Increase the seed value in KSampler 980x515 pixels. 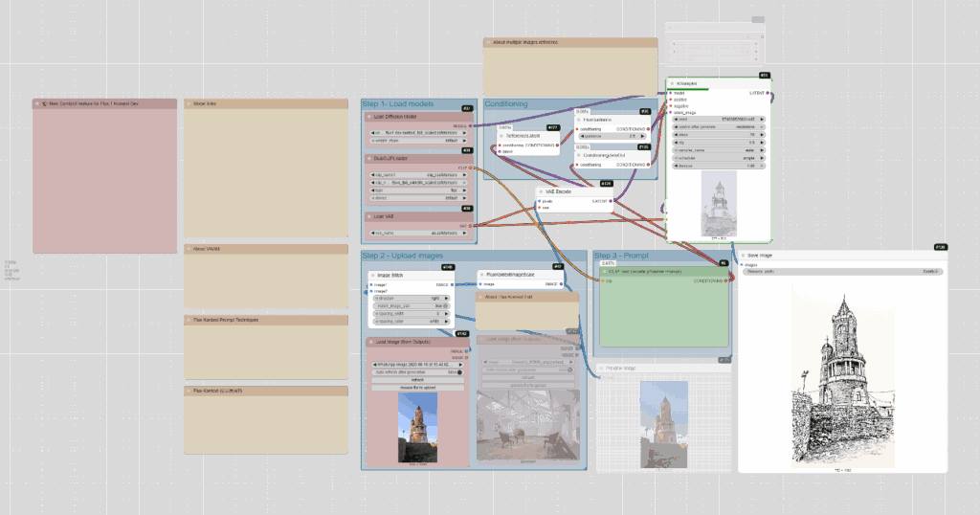[x=762, y=120]
